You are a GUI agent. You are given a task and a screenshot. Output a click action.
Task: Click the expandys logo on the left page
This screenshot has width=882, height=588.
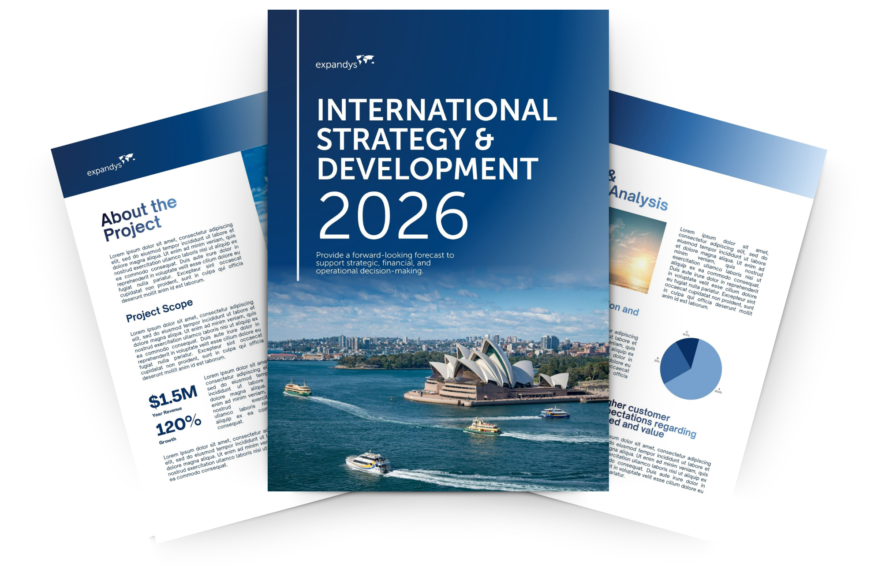pyautogui.click(x=111, y=165)
